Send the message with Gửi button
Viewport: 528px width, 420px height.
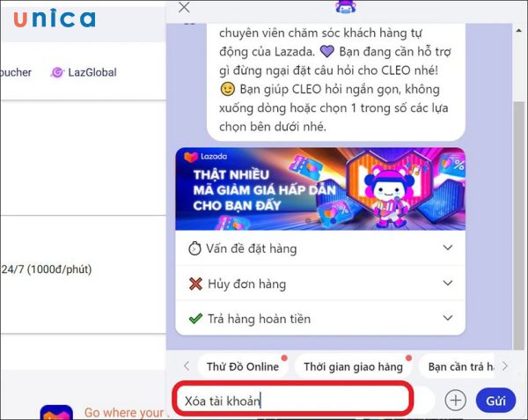[x=495, y=401]
